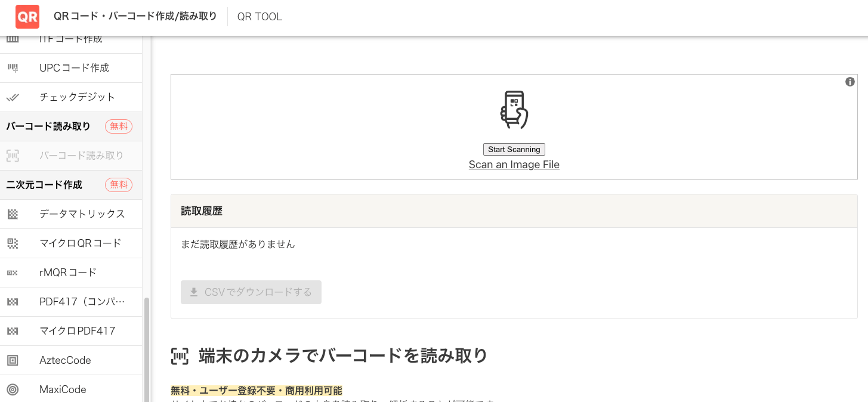This screenshot has width=868, height=402.
Task: Click the マイクロPDF417 sidebar icon
Action: point(13,330)
